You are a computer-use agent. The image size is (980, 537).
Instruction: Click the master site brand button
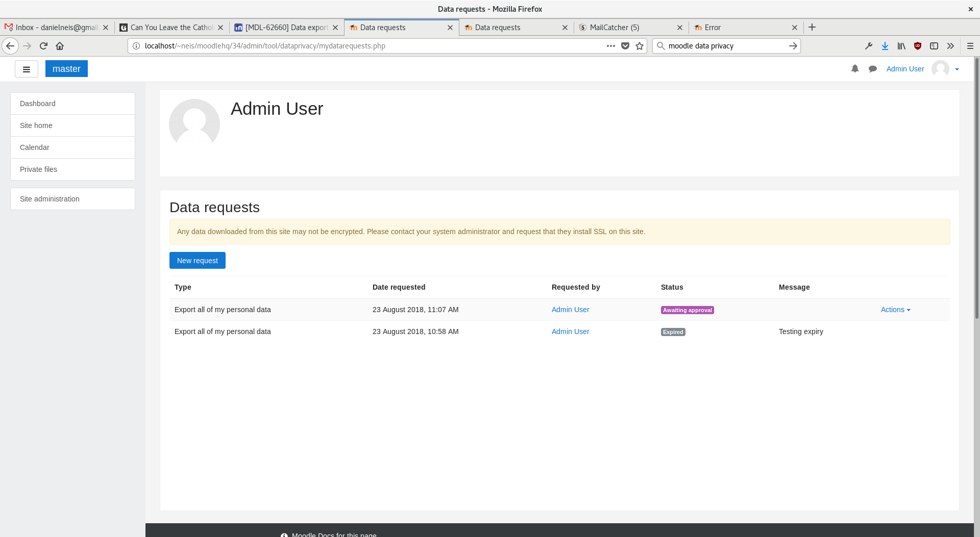point(66,69)
